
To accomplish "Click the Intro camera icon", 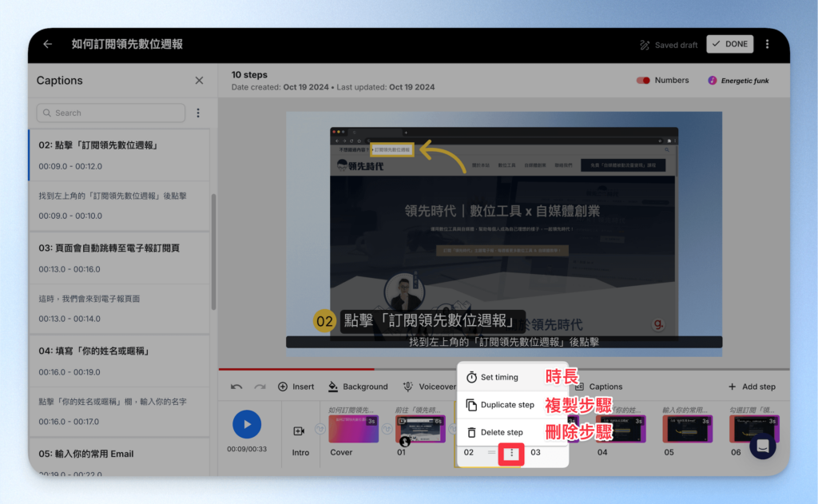I will pyautogui.click(x=299, y=431).
